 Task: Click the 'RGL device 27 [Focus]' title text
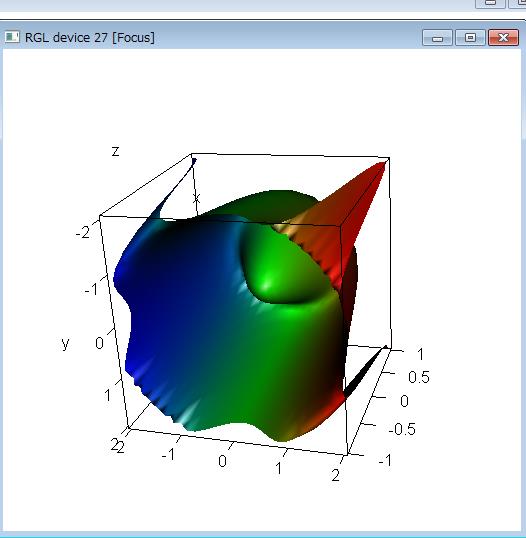(90, 37)
